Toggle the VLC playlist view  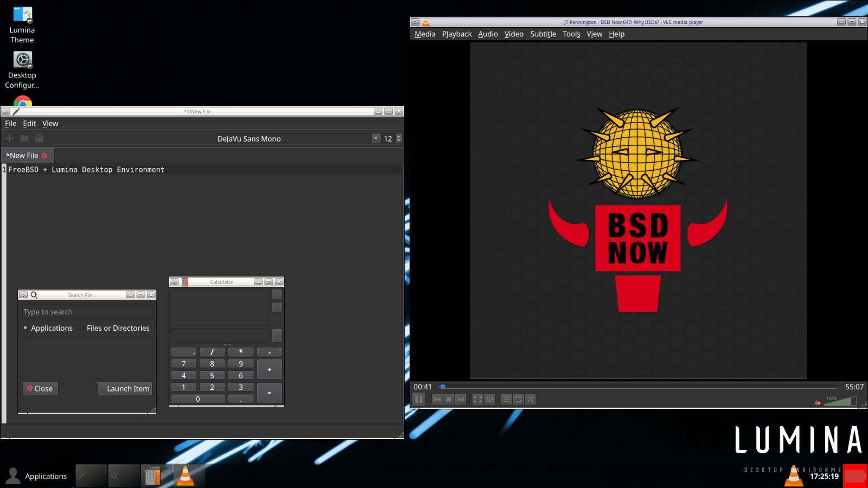click(x=507, y=400)
